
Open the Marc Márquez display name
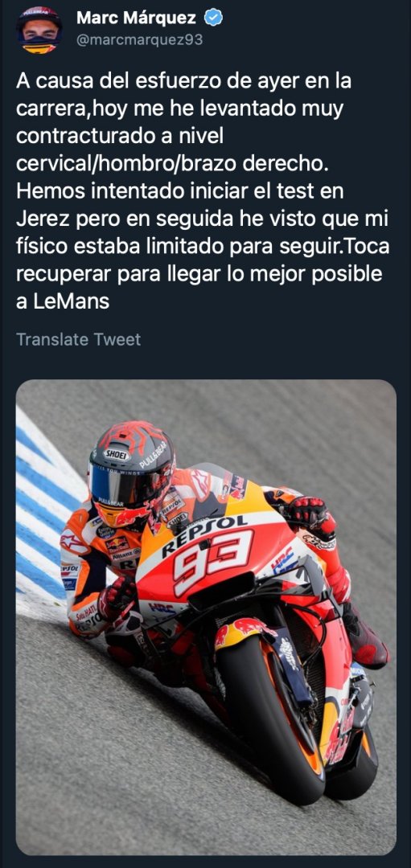coord(136,18)
